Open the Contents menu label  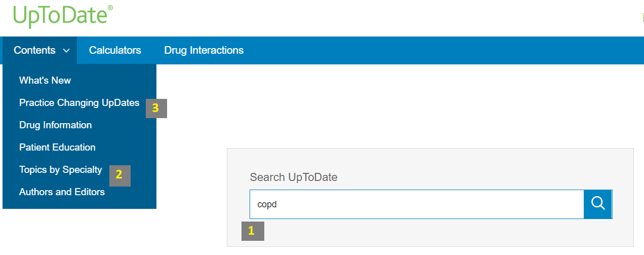coord(34,50)
